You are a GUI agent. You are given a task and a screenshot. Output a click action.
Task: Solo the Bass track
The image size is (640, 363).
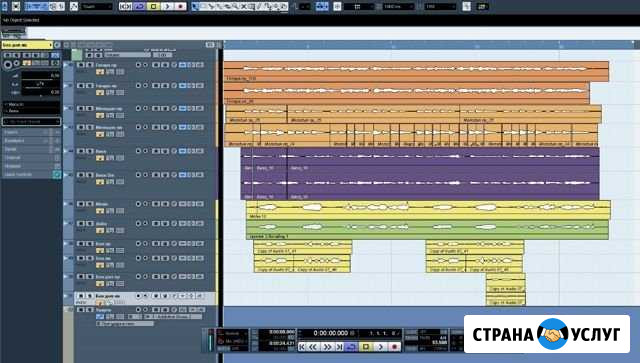tap(90, 151)
